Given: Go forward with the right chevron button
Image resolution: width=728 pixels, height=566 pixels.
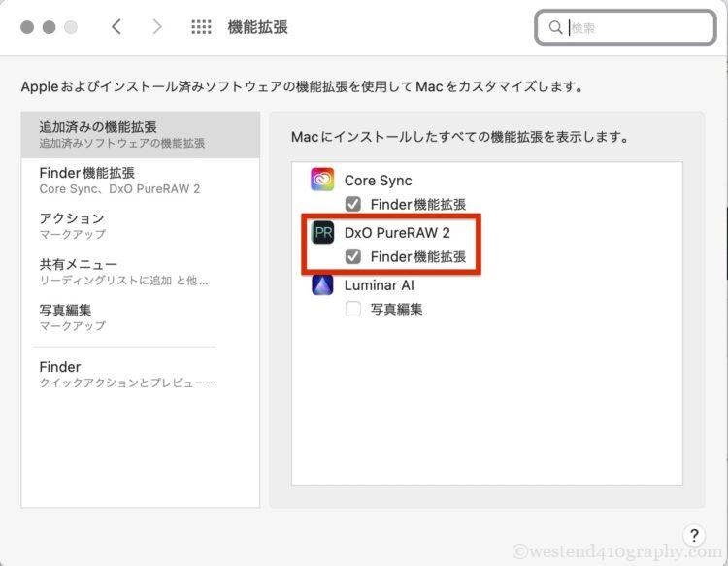Looking at the screenshot, I should (x=157, y=27).
